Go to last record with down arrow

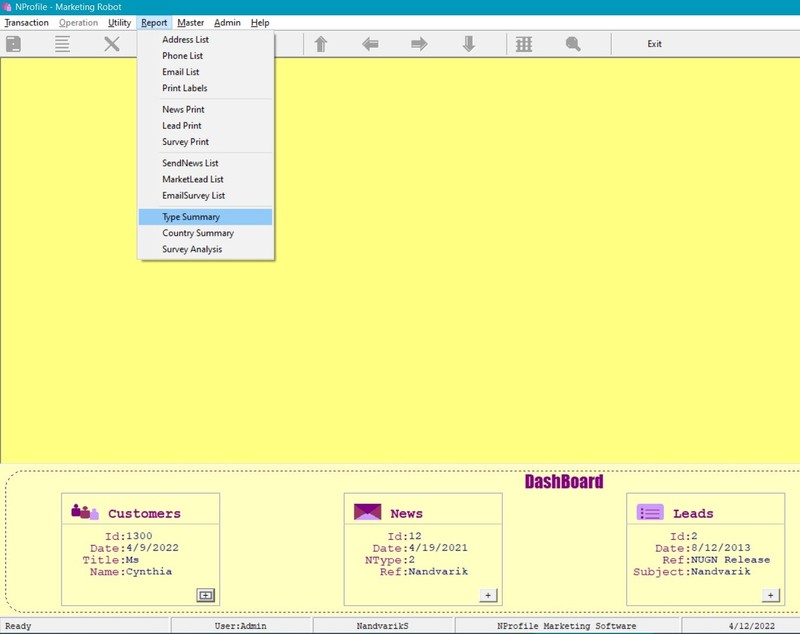click(468, 44)
